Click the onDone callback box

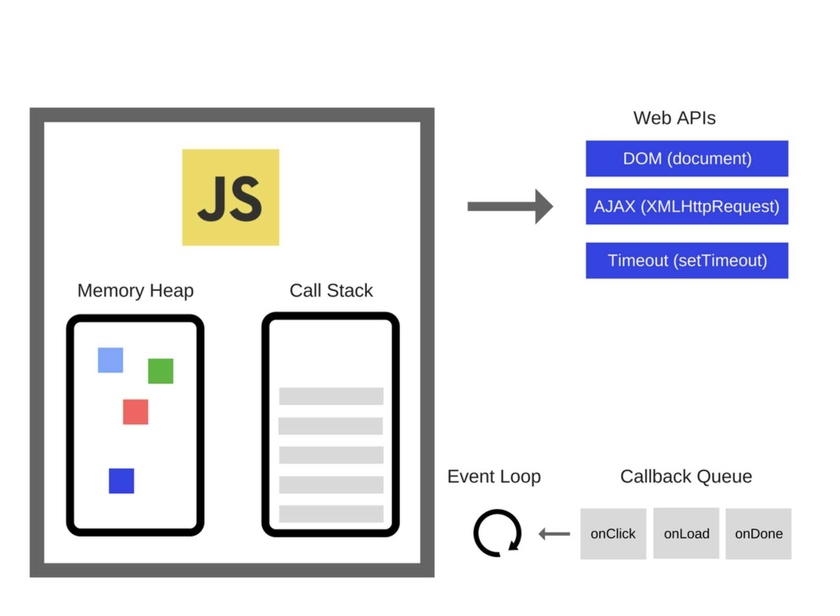pyautogui.click(x=758, y=533)
